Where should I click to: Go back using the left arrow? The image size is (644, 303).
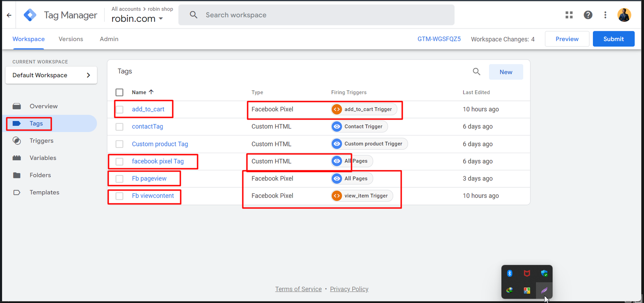(x=9, y=15)
